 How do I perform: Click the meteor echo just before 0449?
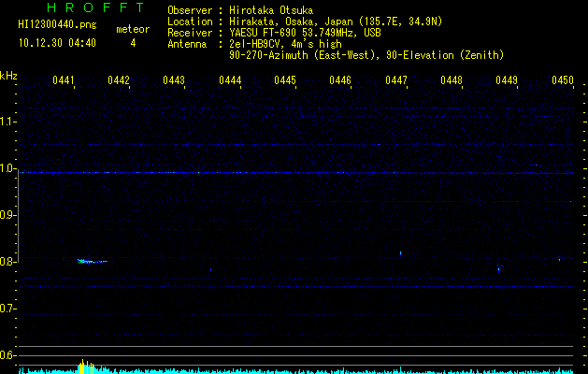tap(499, 267)
